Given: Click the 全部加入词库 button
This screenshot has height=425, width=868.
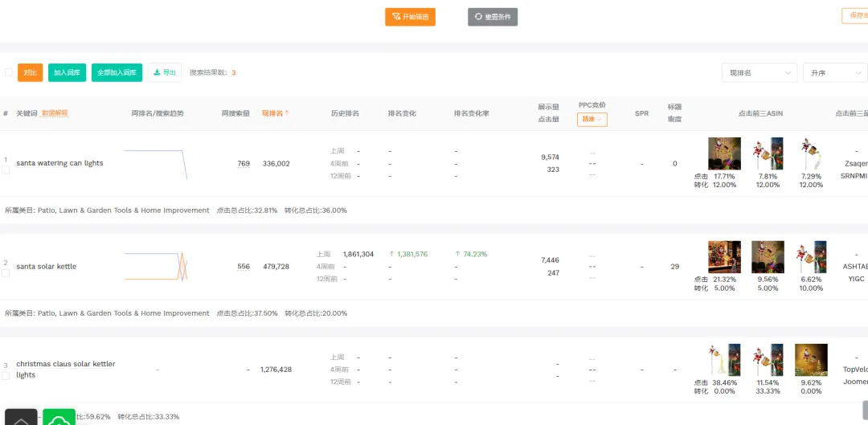Looking at the screenshot, I should (x=117, y=72).
